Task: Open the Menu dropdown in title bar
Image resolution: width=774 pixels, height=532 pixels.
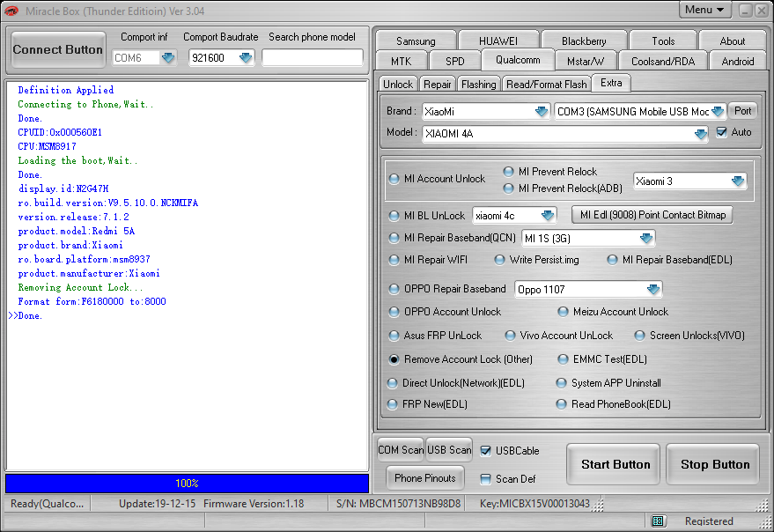Action: tap(704, 10)
